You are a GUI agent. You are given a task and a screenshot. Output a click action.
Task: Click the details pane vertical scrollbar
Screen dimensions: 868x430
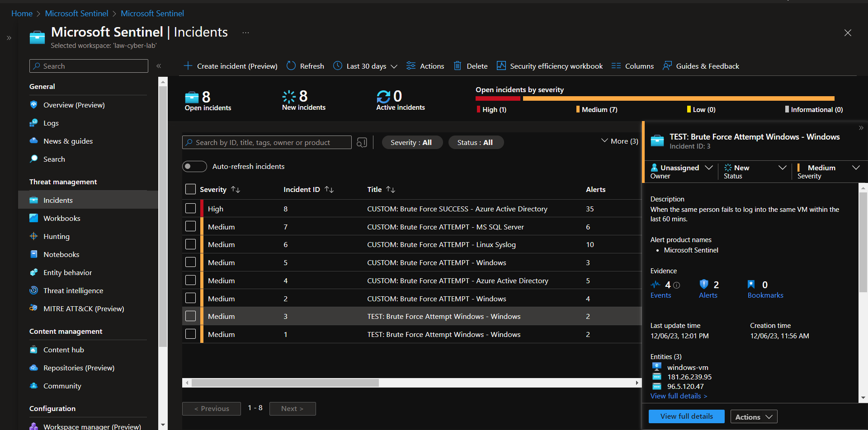tap(863, 242)
